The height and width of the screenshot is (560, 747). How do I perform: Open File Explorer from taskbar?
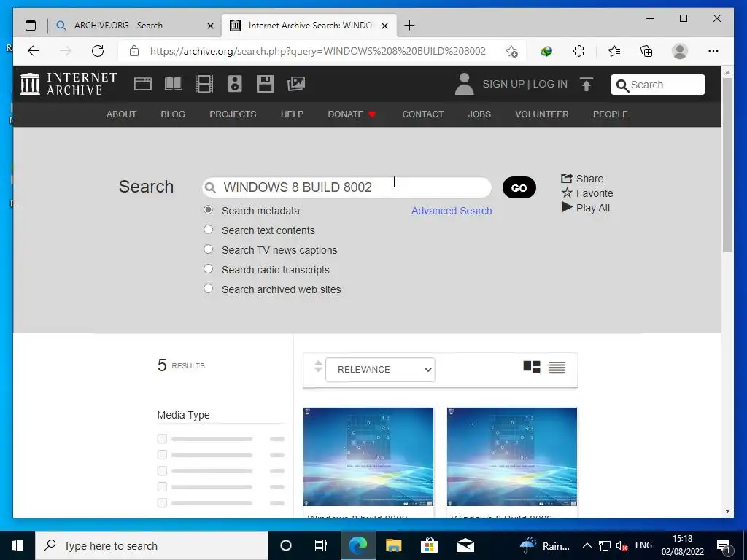point(393,545)
